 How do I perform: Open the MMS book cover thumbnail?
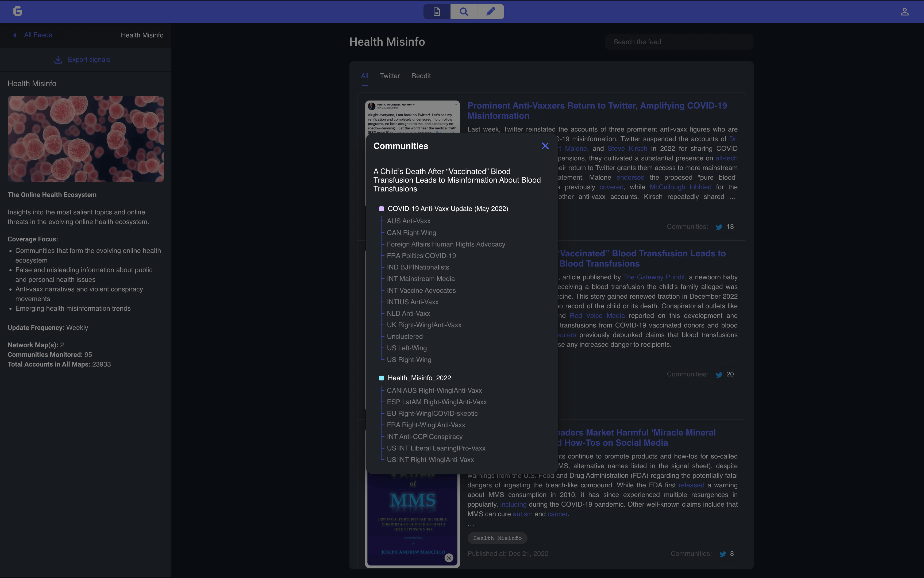coord(412,521)
